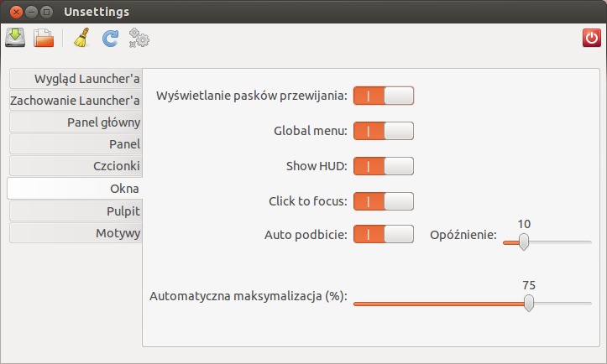Turn off the Show HUD switch
The height and width of the screenshot is (364, 607).
click(x=384, y=166)
